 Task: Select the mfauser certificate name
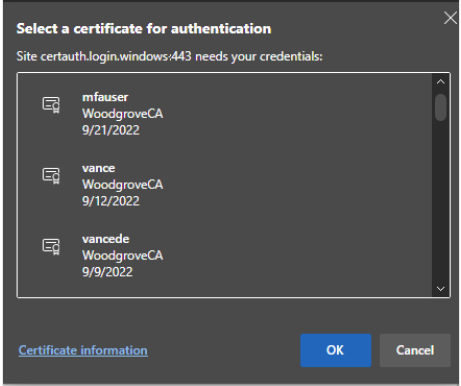[105, 97]
